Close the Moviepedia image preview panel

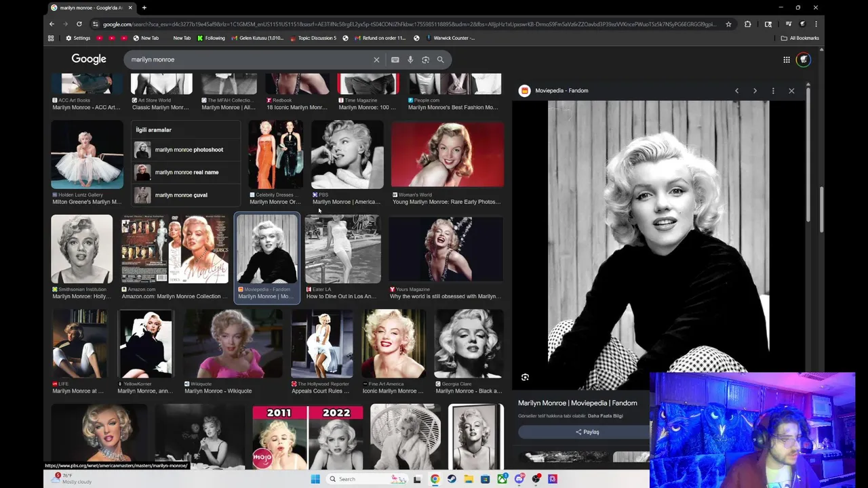pyautogui.click(x=791, y=91)
